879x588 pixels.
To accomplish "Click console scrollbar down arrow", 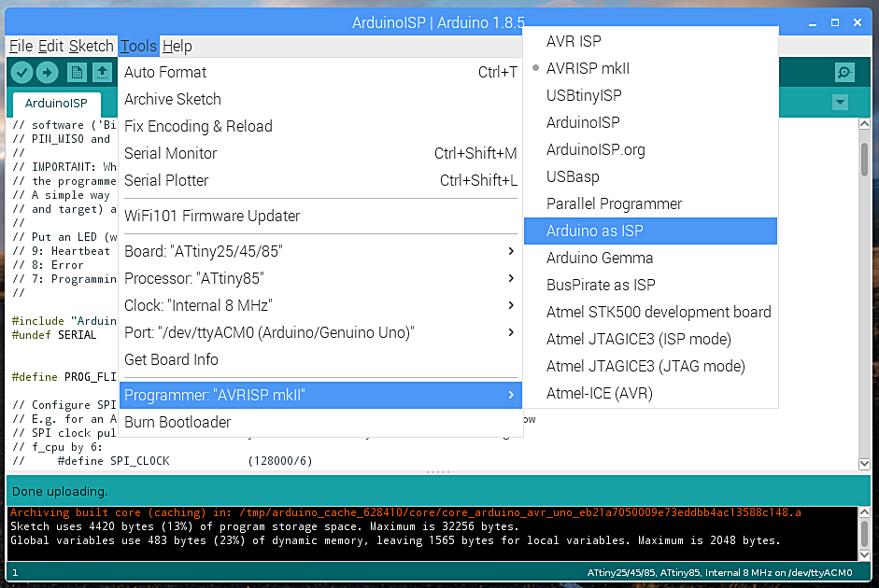I will tap(864, 555).
